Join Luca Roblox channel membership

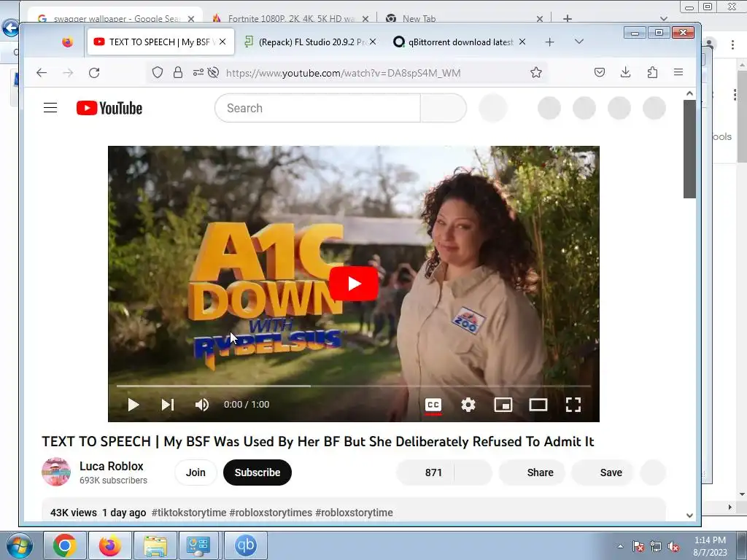tap(196, 472)
